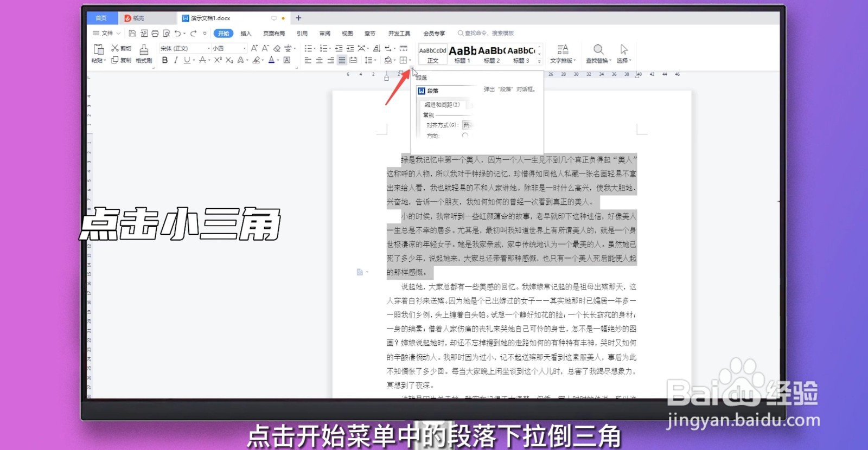This screenshot has height=450, width=868.
Task: Toggle Subscript X₂ formatting
Action: pos(229,60)
